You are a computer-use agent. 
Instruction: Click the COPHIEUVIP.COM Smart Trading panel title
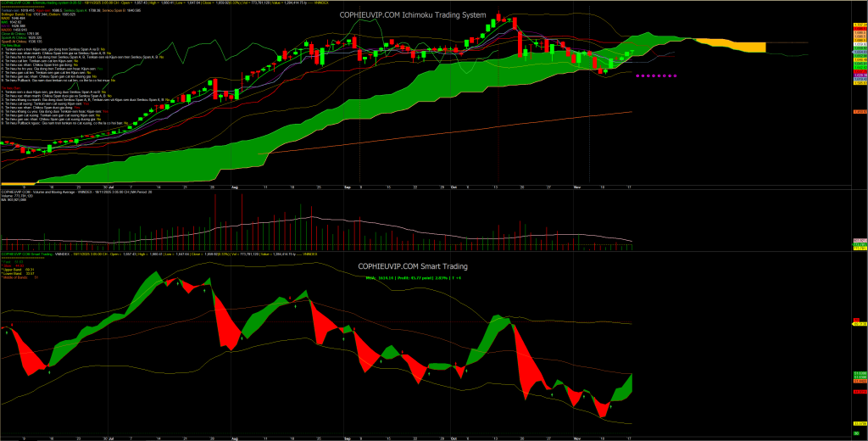410,266
